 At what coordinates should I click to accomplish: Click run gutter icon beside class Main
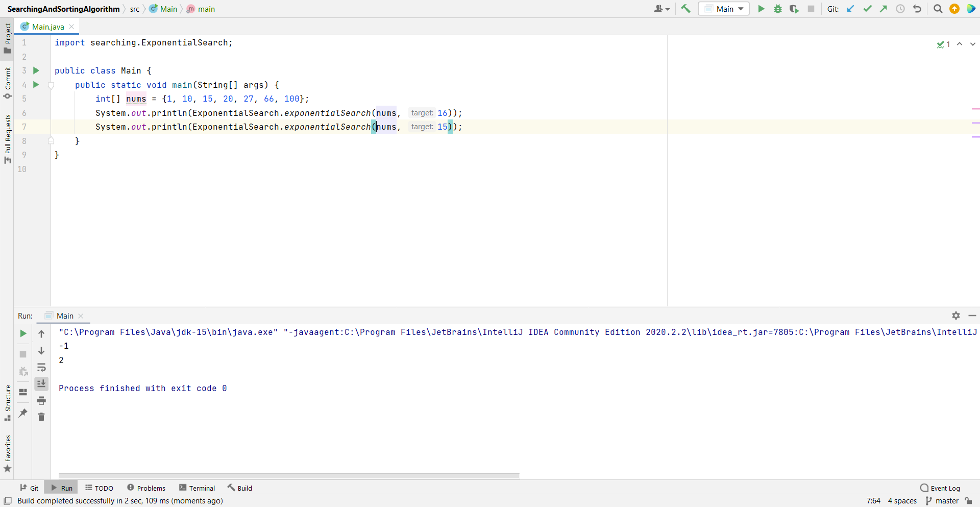click(x=36, y=70)
